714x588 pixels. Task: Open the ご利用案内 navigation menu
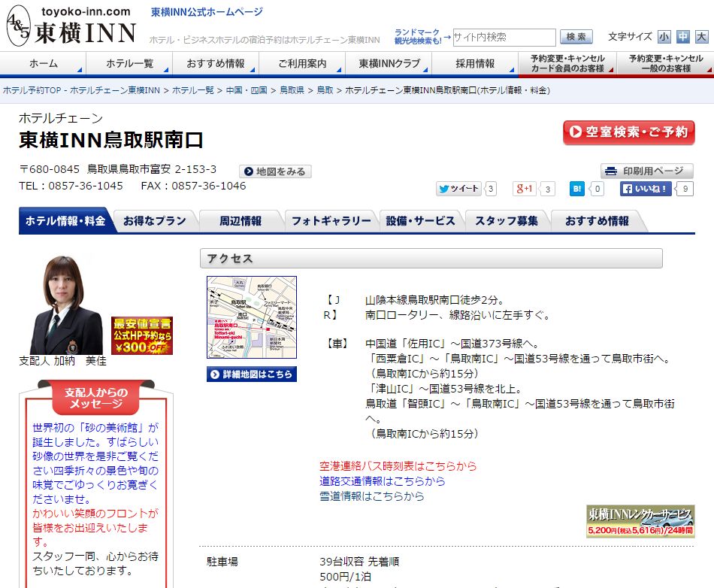click(302, 63)
